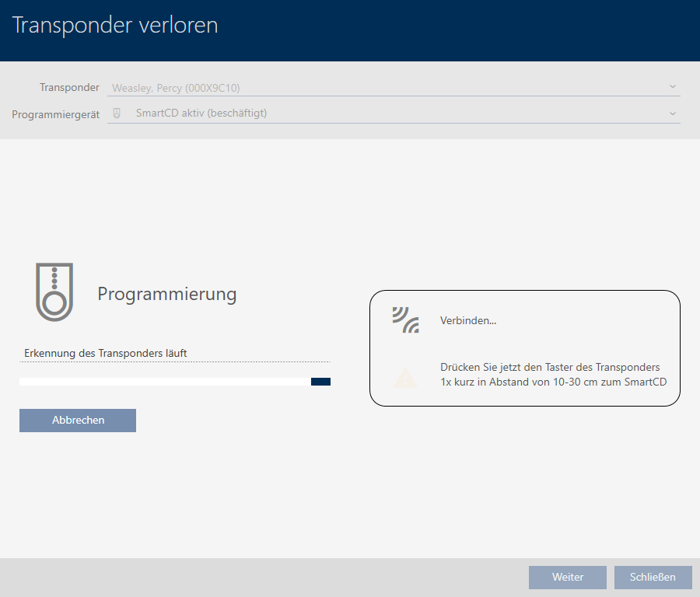
Task: Click the Verbinden... status text
Action: 468,320
